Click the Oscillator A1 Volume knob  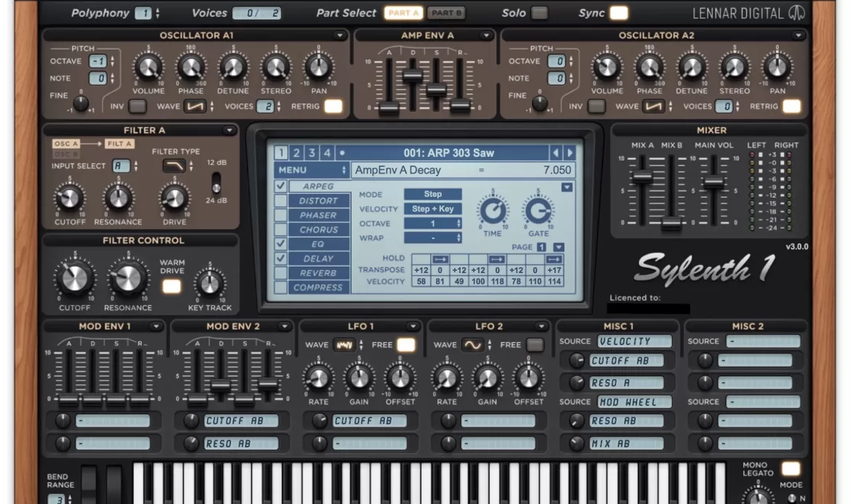click(148, 68)
